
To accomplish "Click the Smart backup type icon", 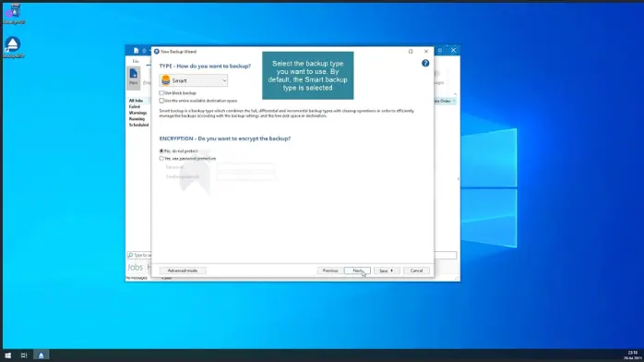I will tap(166, 80).
